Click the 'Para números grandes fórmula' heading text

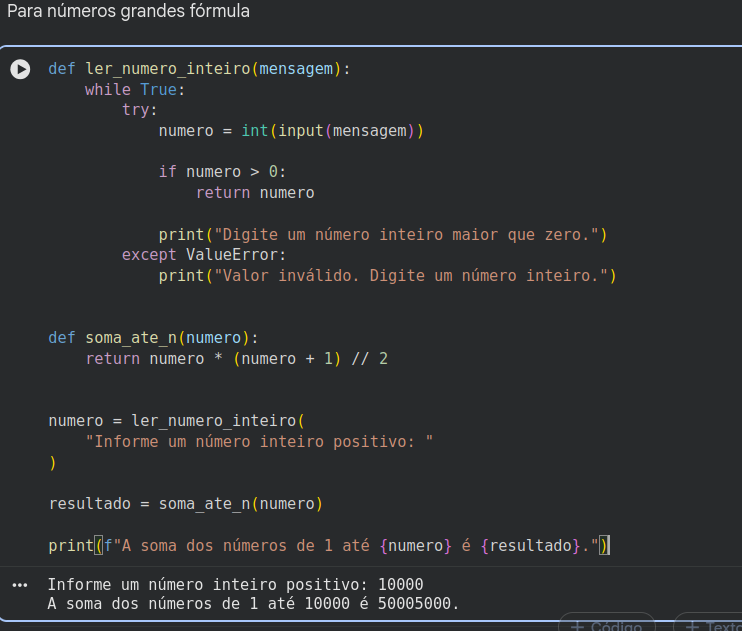pos(128,11)
